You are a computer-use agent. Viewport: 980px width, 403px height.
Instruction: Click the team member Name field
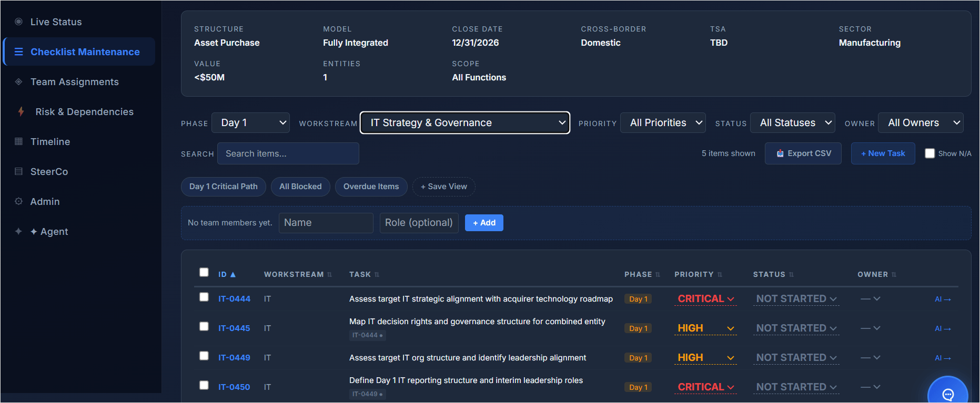(326, 223)
